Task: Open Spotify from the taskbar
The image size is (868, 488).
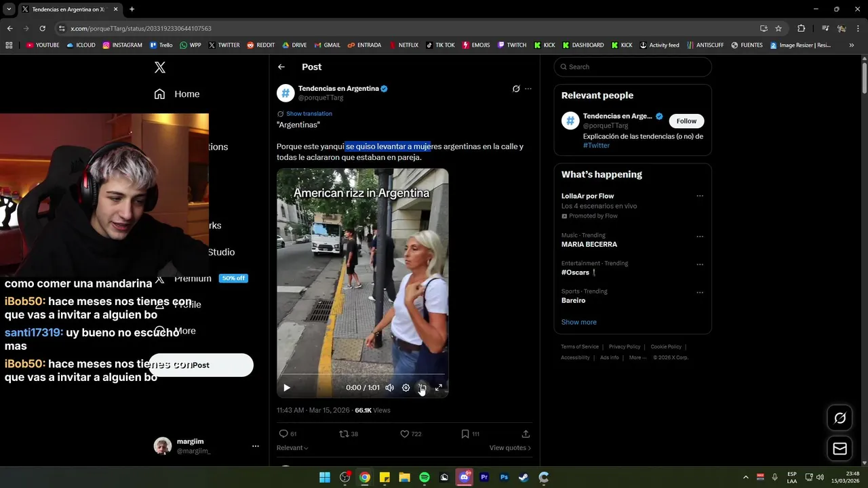Action: coord(425,477)
